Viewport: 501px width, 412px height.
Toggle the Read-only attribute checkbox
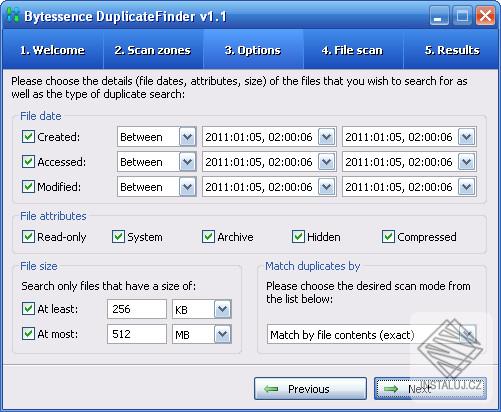point(28,237)
